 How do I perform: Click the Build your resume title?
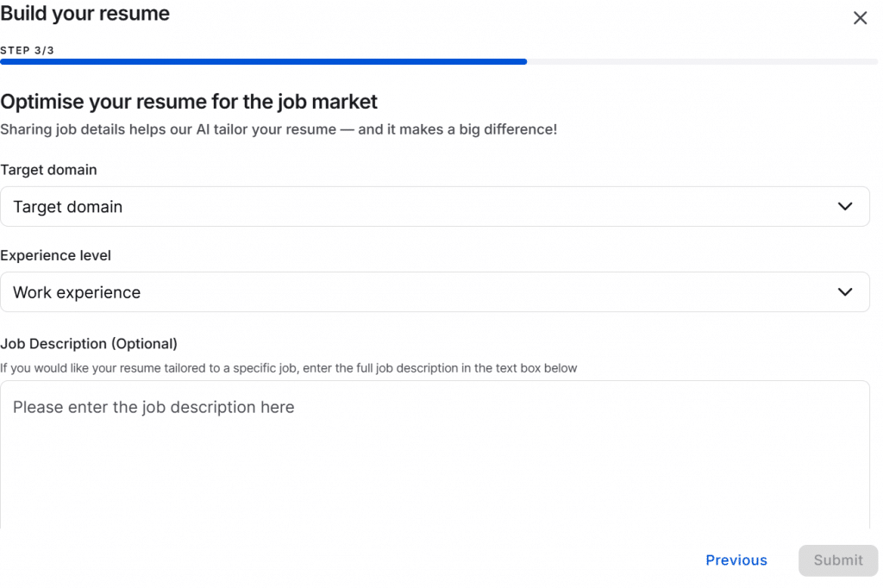85,14
